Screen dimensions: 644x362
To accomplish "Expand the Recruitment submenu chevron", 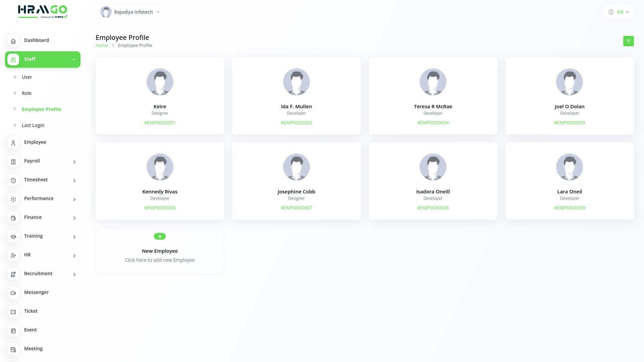I will point(74,274).
